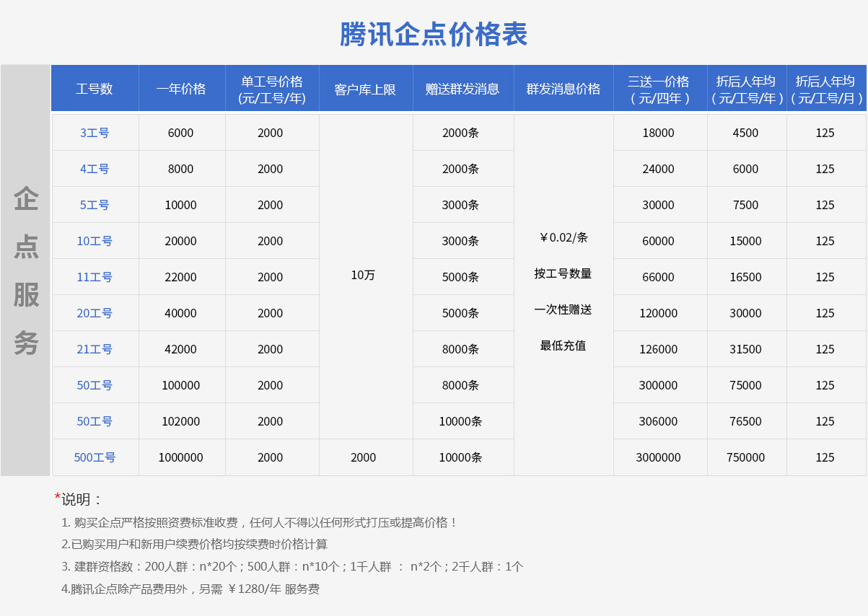
Task: Select the 三送一价格 (元/四年) header
Action: click(x=659, y=89)
